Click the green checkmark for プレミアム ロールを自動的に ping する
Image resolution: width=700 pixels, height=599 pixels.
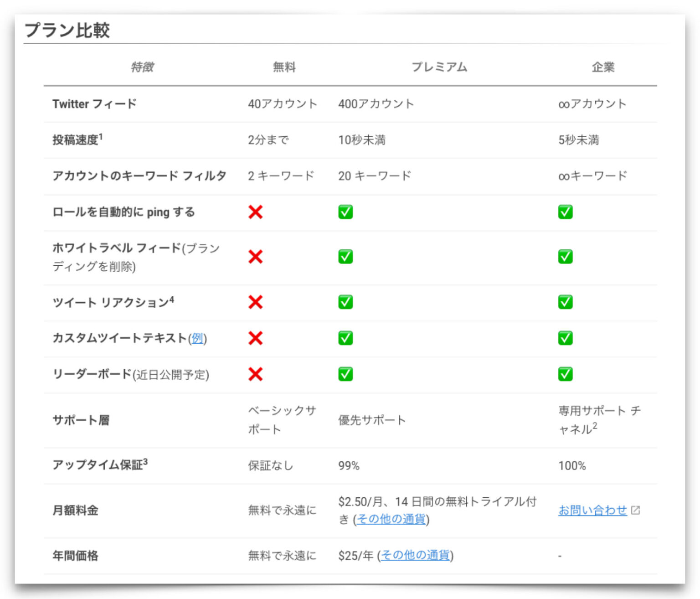[345, 212]
